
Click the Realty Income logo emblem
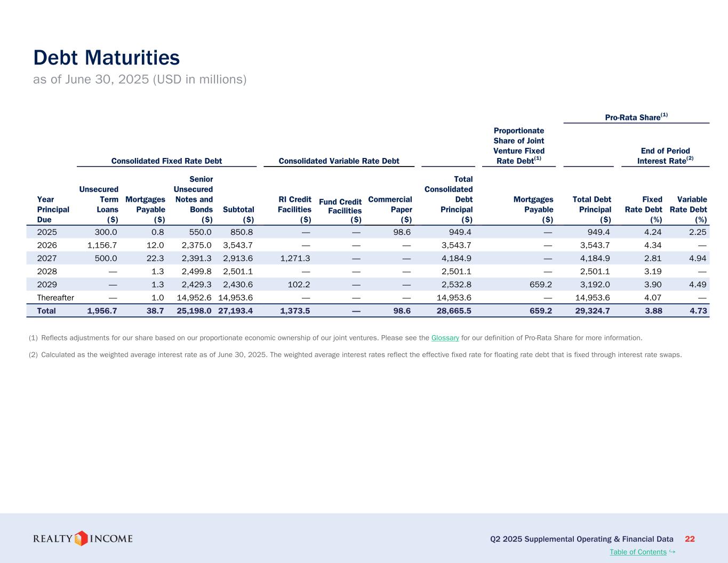tap(81, 538)
